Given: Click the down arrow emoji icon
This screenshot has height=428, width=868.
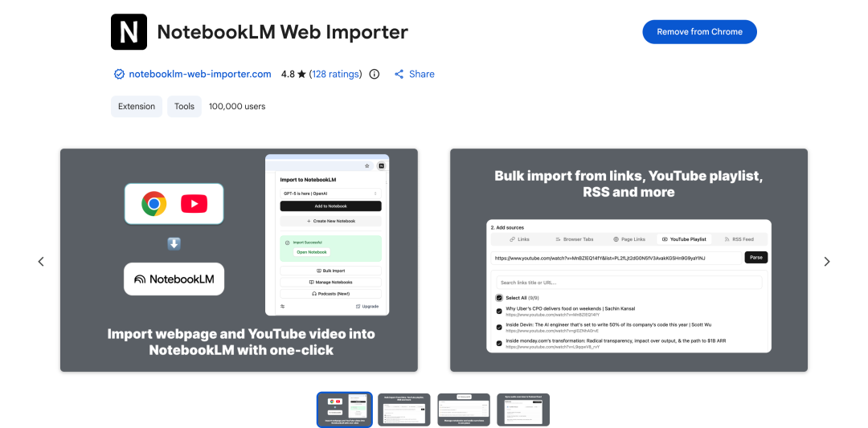Looking at the screenshot, I should click(174, 244).
